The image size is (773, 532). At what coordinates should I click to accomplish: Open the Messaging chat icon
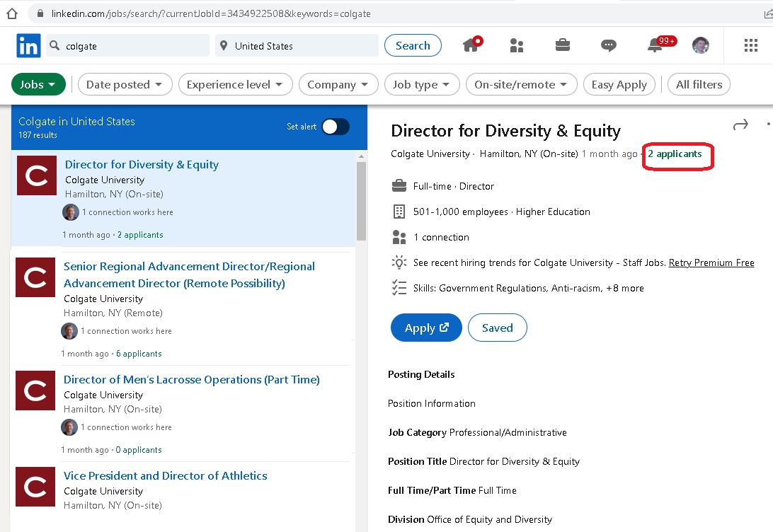coord(608,46)
